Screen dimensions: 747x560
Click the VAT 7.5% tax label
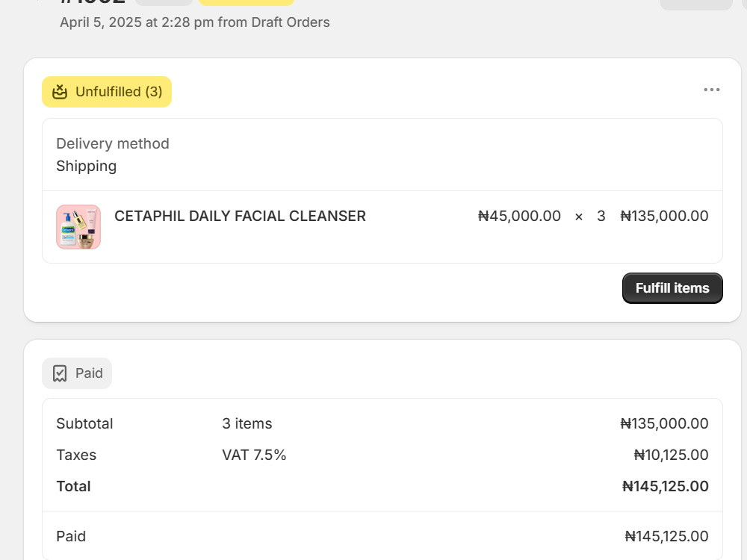(x=254, y=455)
